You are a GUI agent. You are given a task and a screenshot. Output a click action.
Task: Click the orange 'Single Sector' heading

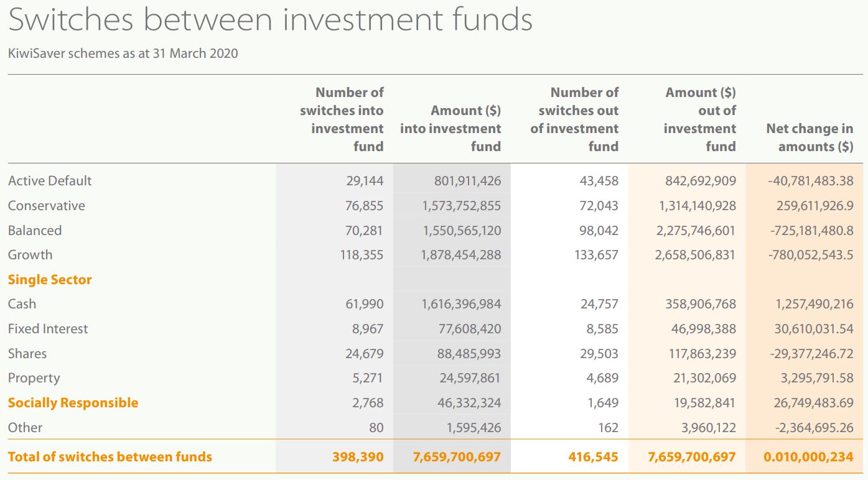[50, 280]
